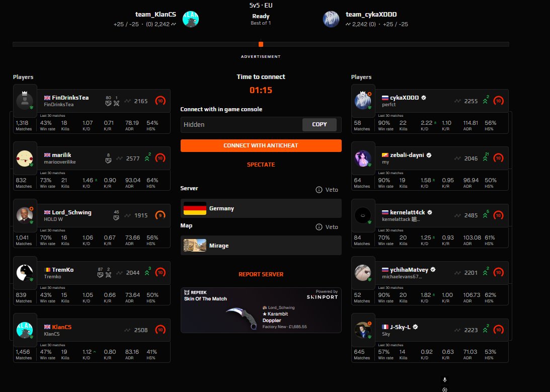Click the Report Server link

coord(261,274)
